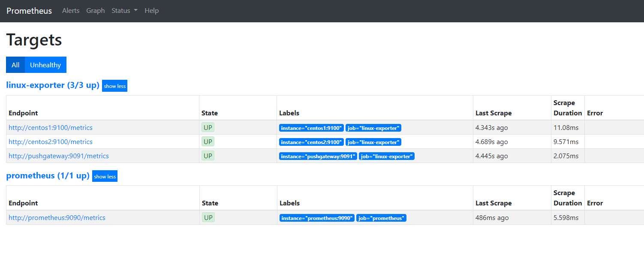The height and width of the screenshot is (256, 644).
Task: Collapse linux-exporter with show less
Action: point(115,86)
